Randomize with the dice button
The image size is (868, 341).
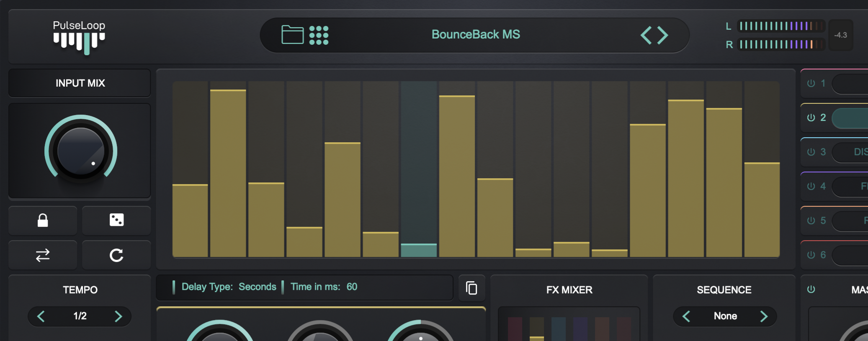(x=116, y=220)
